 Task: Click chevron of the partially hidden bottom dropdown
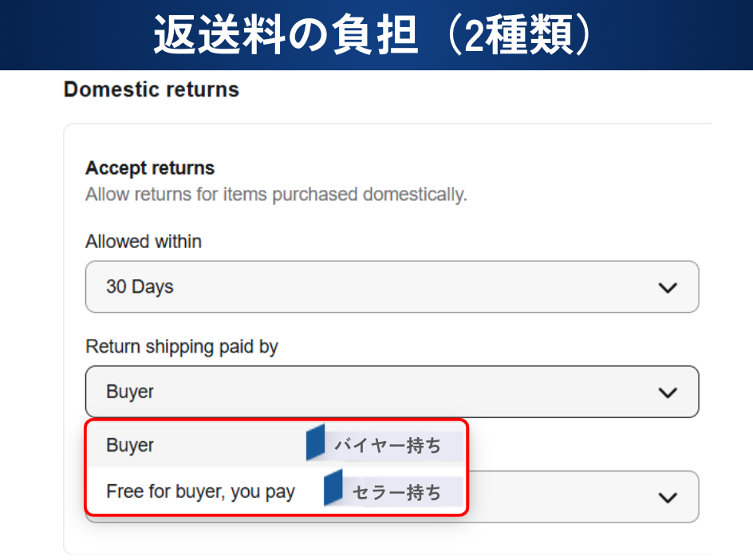668,497
